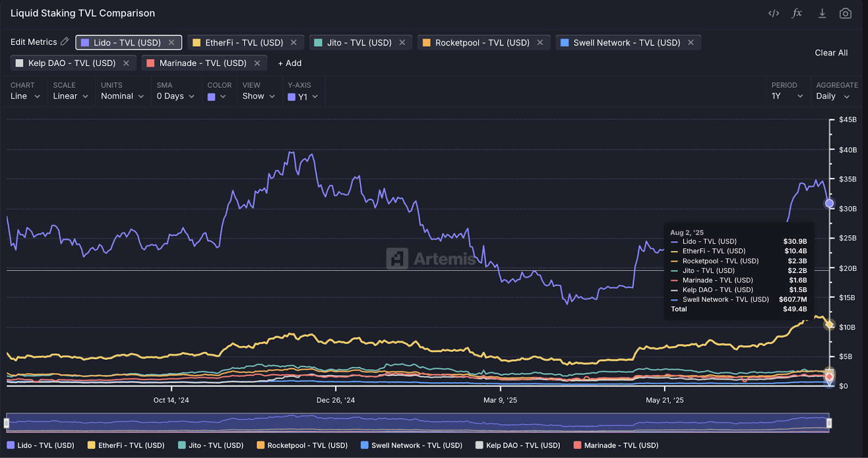Click the Dec 26, '24 axis label
This screenshot has width=868, height=458.
coord(336,400)
